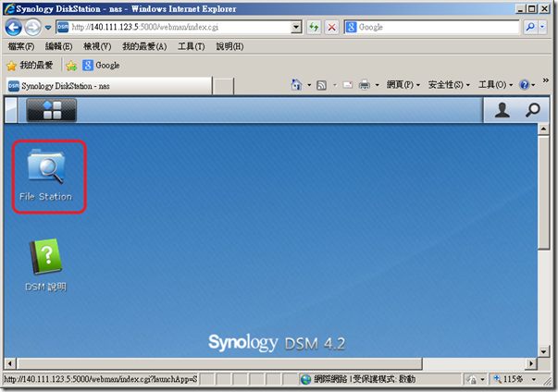The height and width of the screenshot is (392, 558).
Task: Open the 說明(H) menu
Action: (229, 46)
